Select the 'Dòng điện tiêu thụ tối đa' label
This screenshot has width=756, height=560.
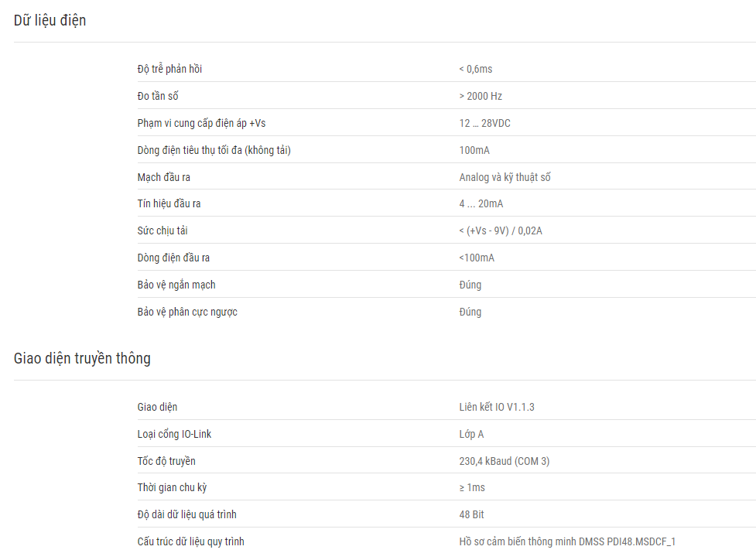pos(190,150)
